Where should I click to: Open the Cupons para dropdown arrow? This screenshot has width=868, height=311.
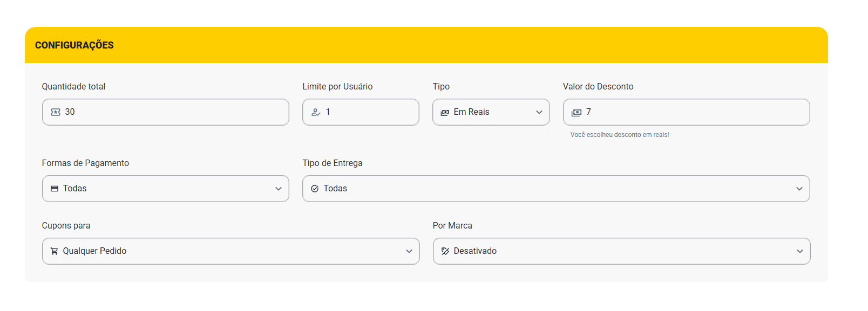(409, 251)
